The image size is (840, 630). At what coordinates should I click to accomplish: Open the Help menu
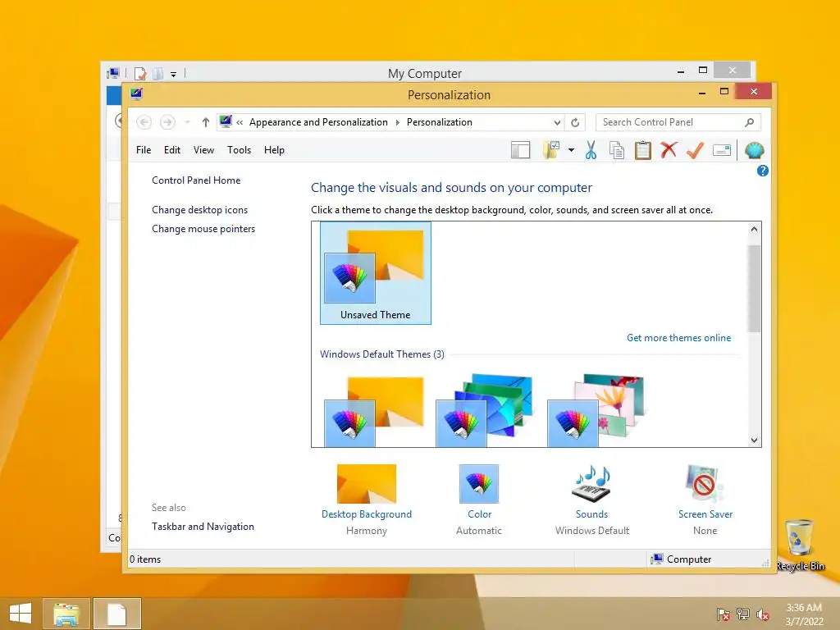[274, 150]
